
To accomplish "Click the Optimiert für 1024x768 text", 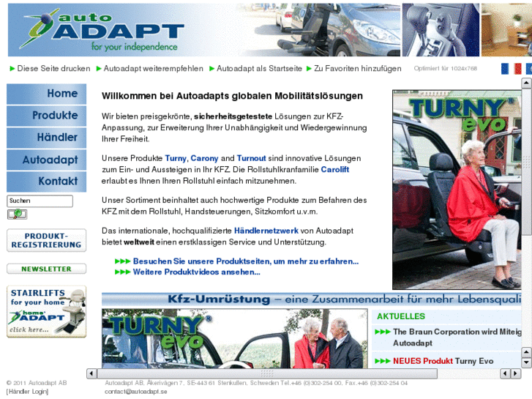I will [x=445, y=69].
